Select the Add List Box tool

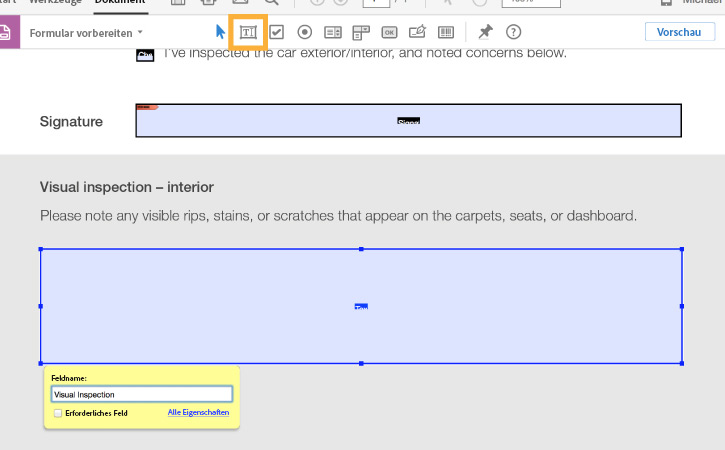coord(333,32)
